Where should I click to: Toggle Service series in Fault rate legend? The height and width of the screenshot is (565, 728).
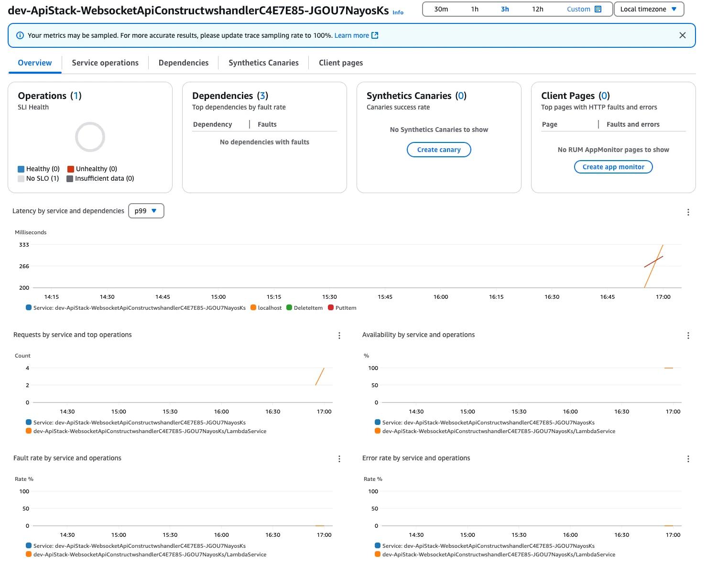point(136,546)
